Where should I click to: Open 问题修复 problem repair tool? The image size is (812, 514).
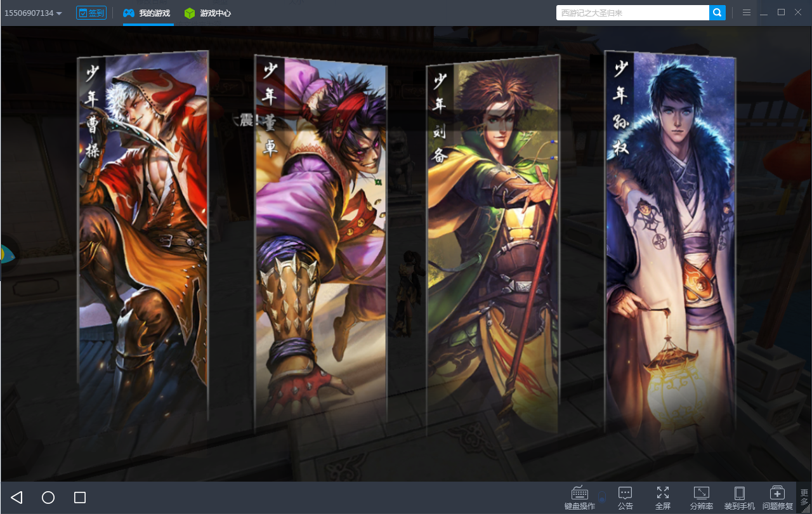(x=778, y=498)
